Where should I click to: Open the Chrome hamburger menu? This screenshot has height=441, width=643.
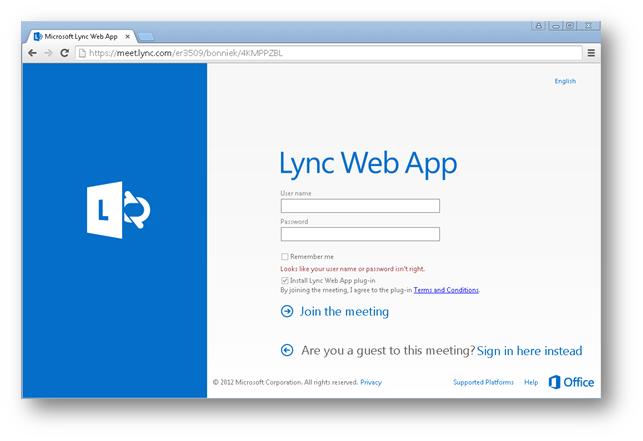pyautogui.click(x=591, y=53)
